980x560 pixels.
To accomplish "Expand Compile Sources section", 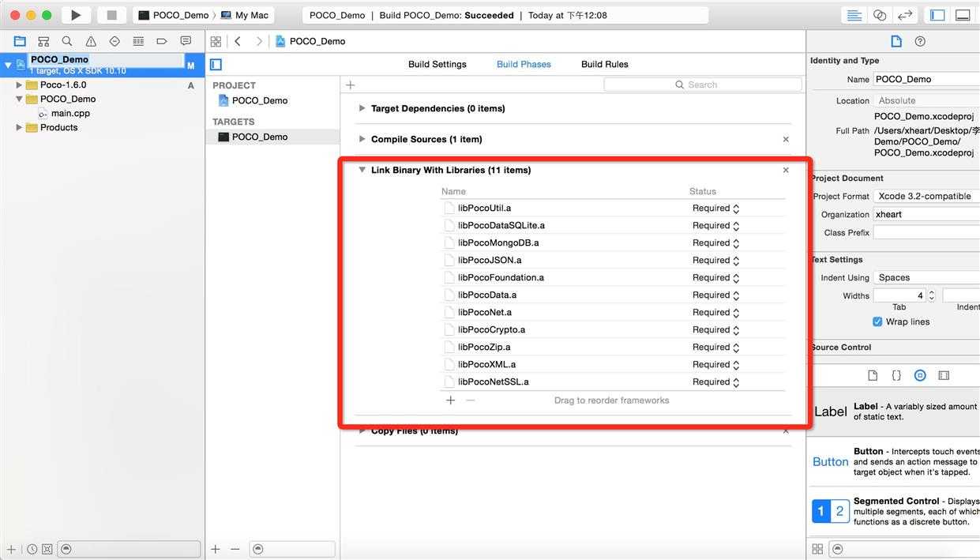I will [x=362, y=139].
